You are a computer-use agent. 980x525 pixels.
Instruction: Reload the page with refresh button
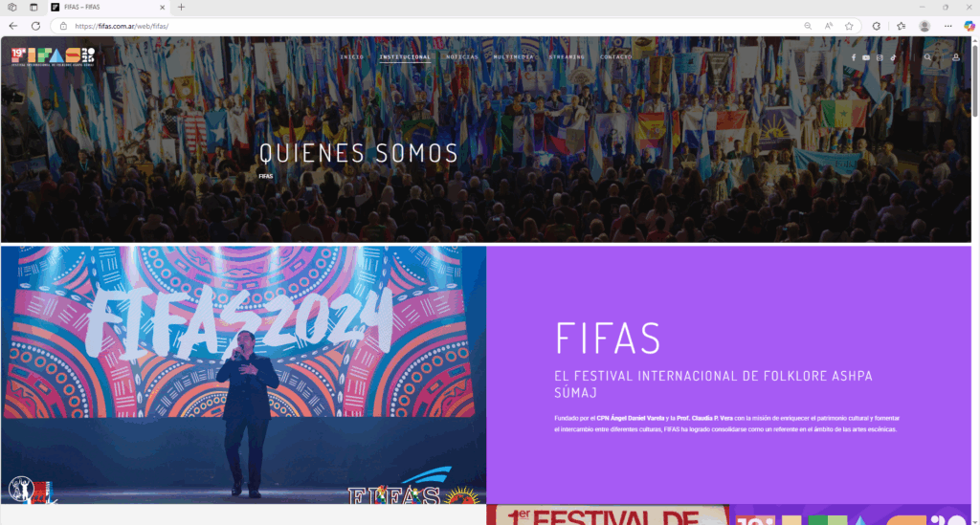point(35,26)
